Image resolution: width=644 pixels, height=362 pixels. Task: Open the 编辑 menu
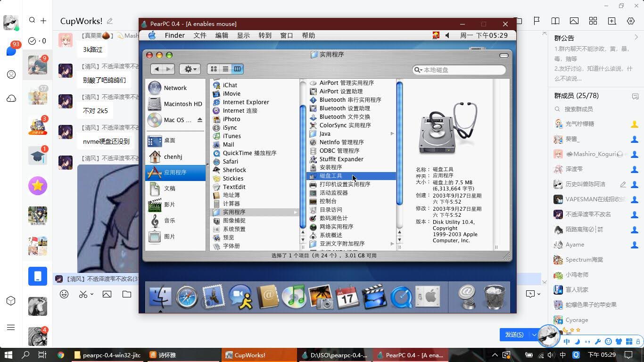click(x=222, y=35)
